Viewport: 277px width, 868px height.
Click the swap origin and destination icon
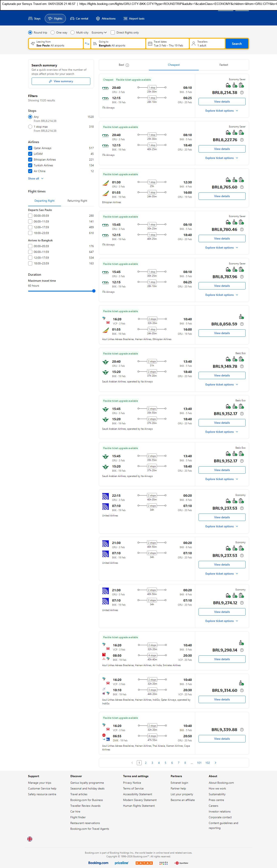pyautogui.click(x=87, y=43)
